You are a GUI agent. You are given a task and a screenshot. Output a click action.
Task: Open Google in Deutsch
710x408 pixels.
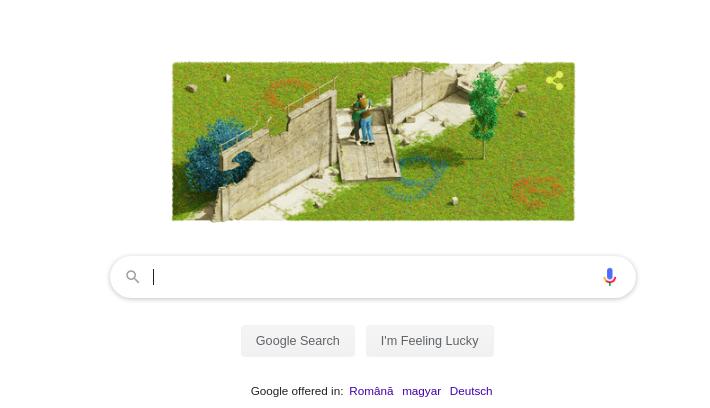tap(471, 391)
